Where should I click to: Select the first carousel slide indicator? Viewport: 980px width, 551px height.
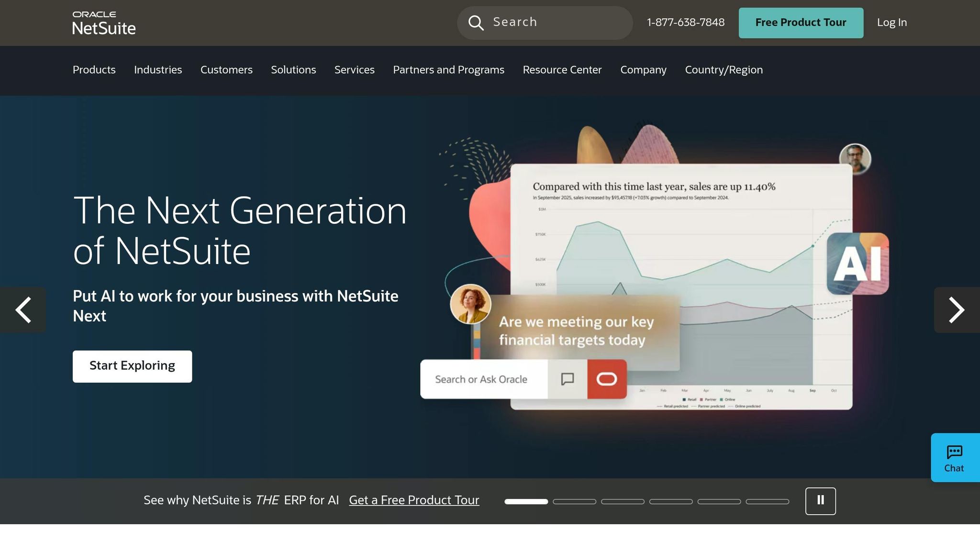[526, 501]
